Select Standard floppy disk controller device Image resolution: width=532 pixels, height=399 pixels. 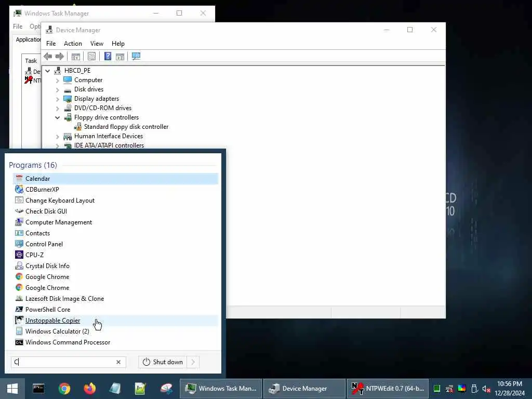[126, 127]
